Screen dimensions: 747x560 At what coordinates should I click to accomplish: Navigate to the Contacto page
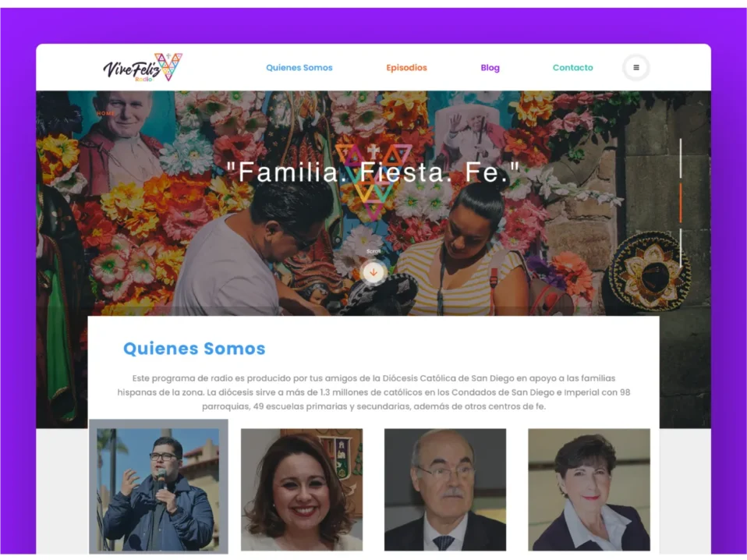click(x=572, y=68)
